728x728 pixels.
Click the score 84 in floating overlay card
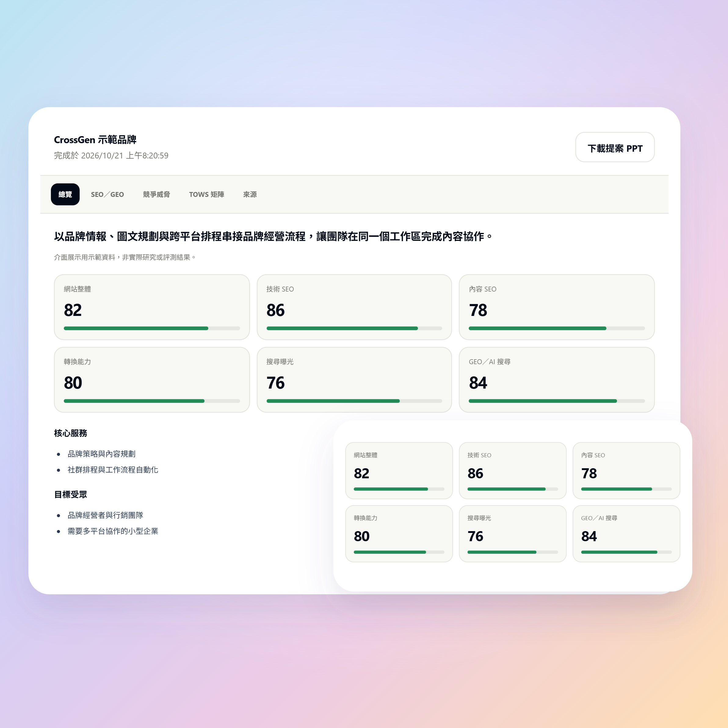589,536
